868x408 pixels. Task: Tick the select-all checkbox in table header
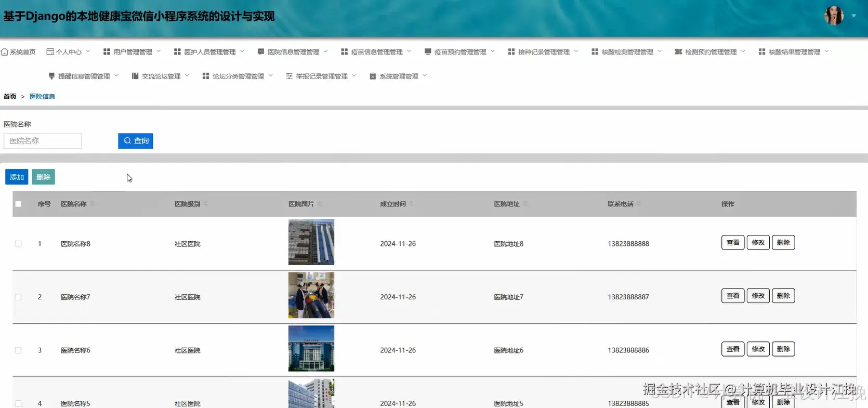tap(18, 204)
